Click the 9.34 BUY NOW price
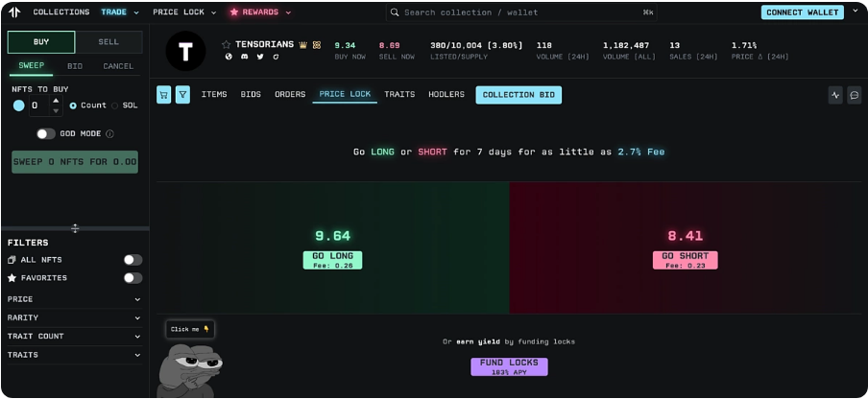This screenshot has width=868, height=399. [x=345, y=45]
